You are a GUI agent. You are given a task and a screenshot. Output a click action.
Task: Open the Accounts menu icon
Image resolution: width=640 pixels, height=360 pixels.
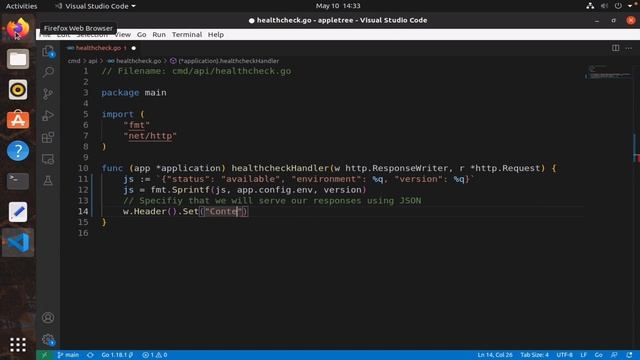pyautogui.click(x=48, y=318)
